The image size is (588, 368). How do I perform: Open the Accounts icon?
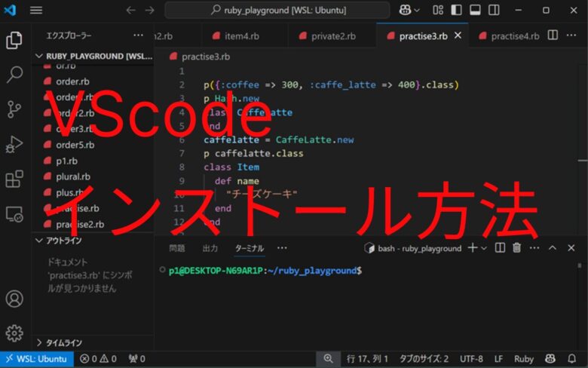click(x=14, y=299)
